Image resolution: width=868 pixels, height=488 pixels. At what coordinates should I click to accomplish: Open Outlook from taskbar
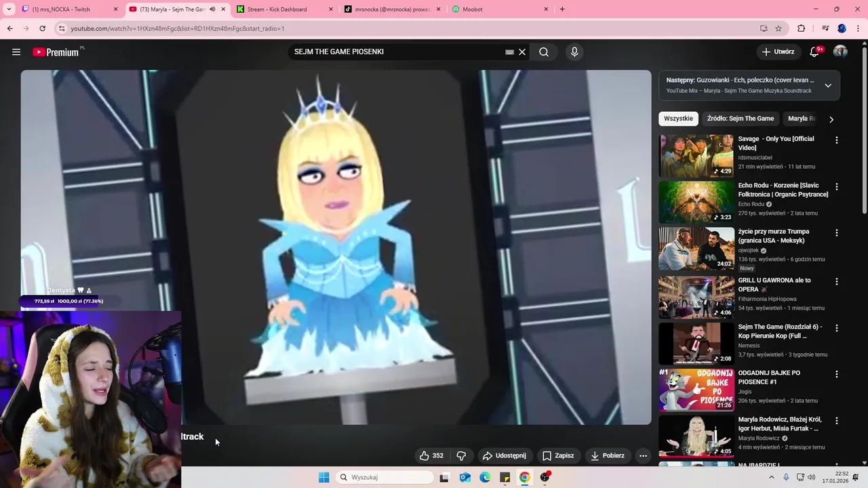point(465,477)
